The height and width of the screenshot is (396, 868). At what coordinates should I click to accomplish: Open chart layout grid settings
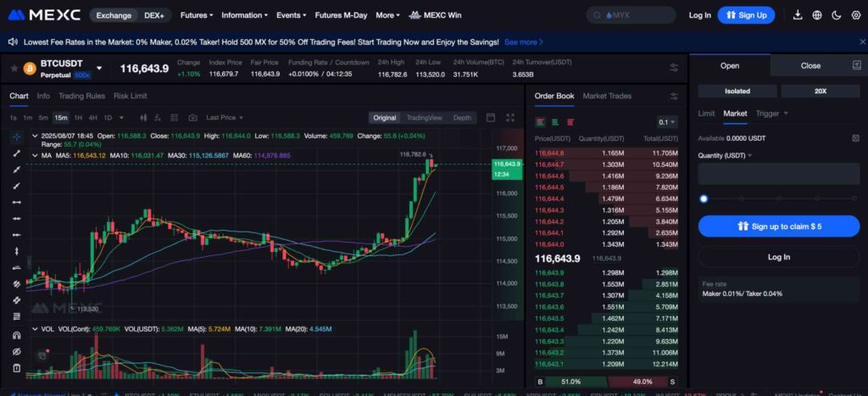(x=175, y=117)
